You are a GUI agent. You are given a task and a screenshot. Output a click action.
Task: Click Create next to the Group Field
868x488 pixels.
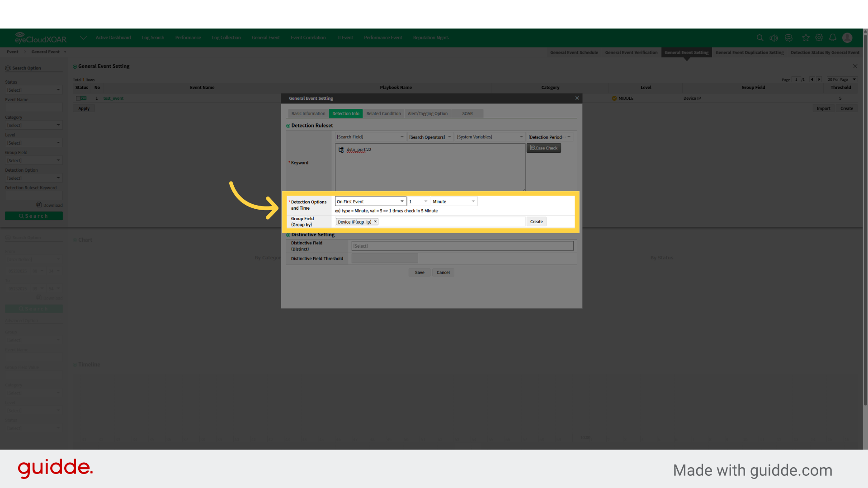coord(536,221)
